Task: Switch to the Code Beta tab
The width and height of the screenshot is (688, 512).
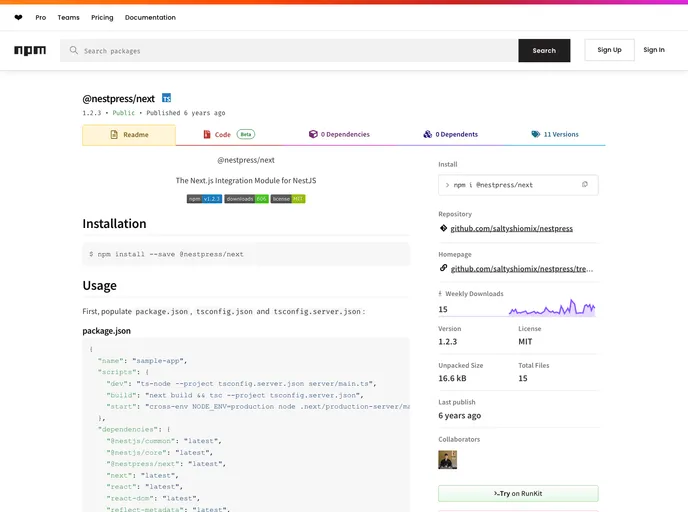Action: tap(229, 134)
